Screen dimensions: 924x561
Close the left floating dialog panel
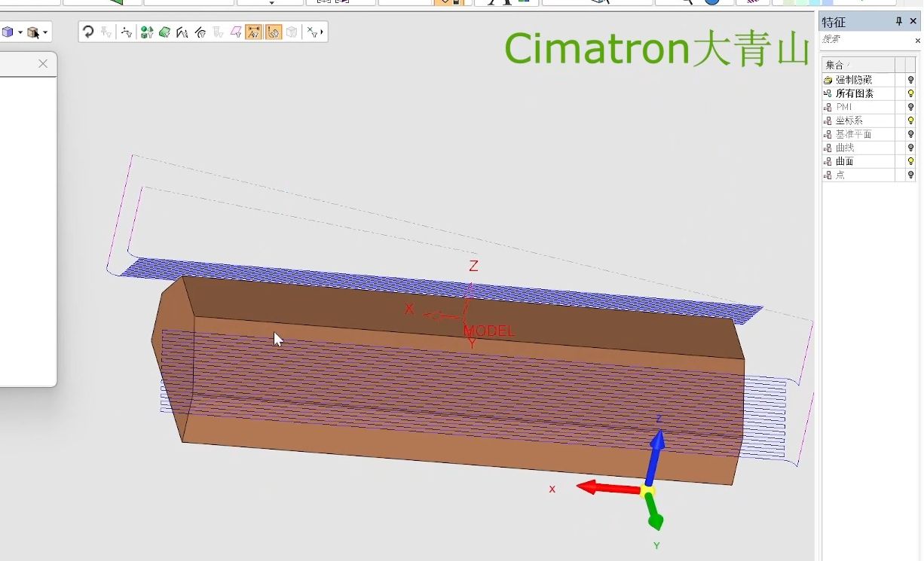[x=43, y=64]
